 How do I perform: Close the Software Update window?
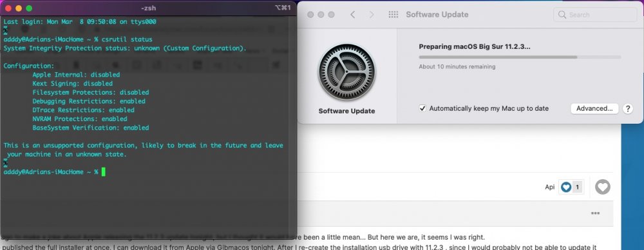(x=310, y=15)
